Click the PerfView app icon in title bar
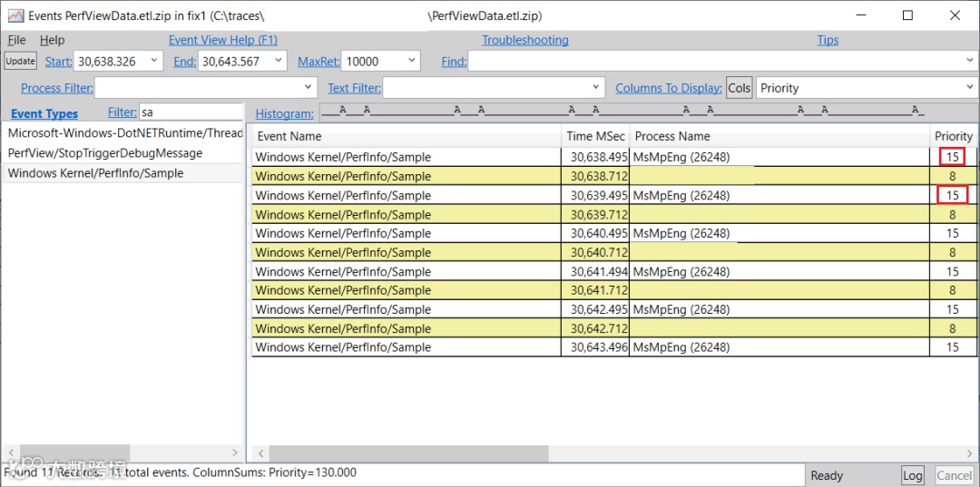Viewport: 980px width, 487px height. coord(15,15)
